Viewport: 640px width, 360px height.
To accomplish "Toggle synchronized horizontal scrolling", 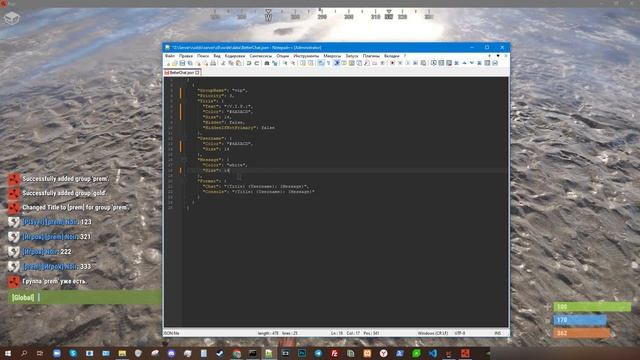I will pyautogui.click(x=311, y=63).
